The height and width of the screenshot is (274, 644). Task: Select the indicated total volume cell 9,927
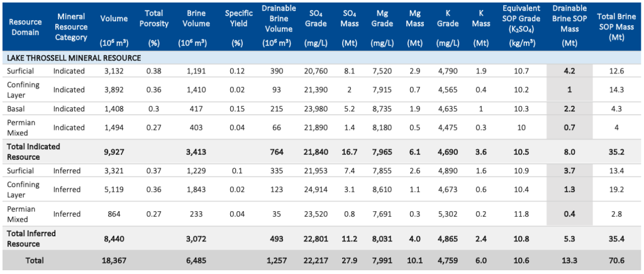click(x=113, y=151)
